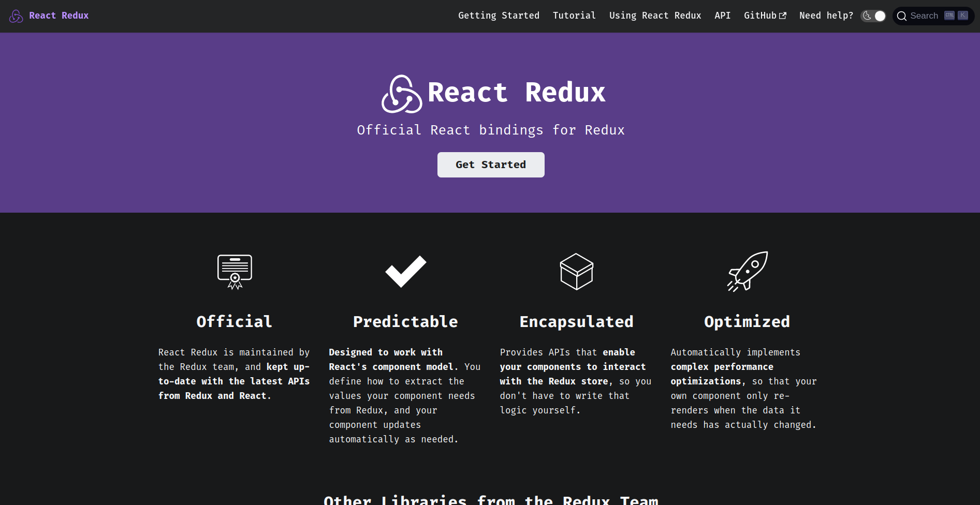Click the Predictable checkmark icon

pos(405,272)
